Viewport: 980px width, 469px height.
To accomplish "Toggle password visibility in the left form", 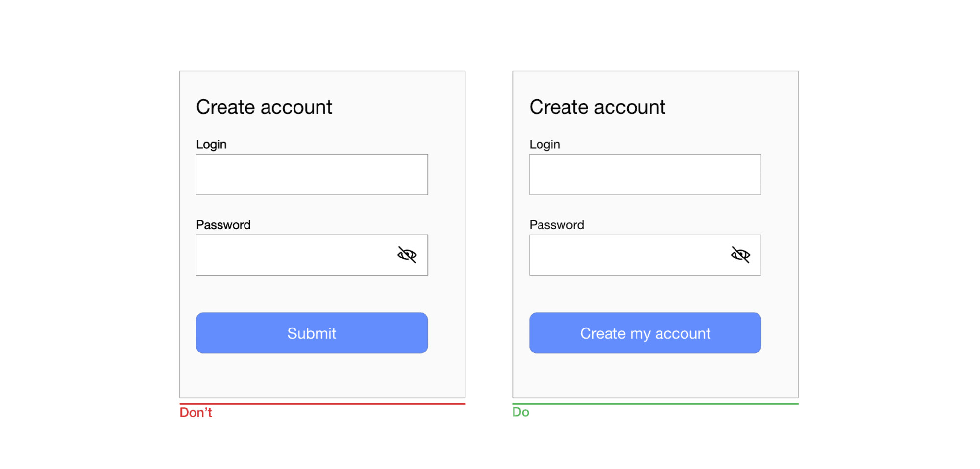I will point(407,255).
